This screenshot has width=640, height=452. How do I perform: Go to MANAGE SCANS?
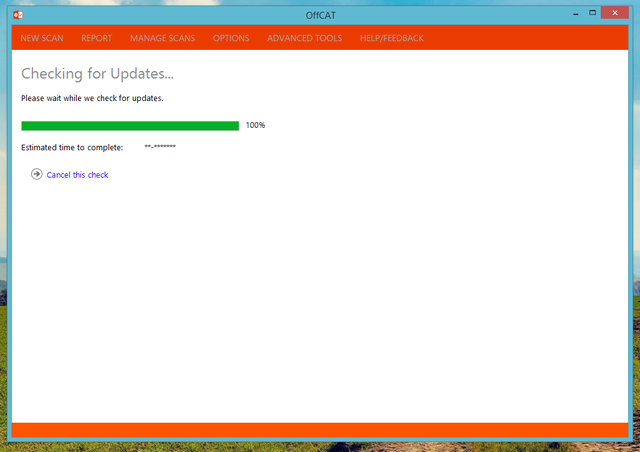pyautogui.click(x=162, y=38)
